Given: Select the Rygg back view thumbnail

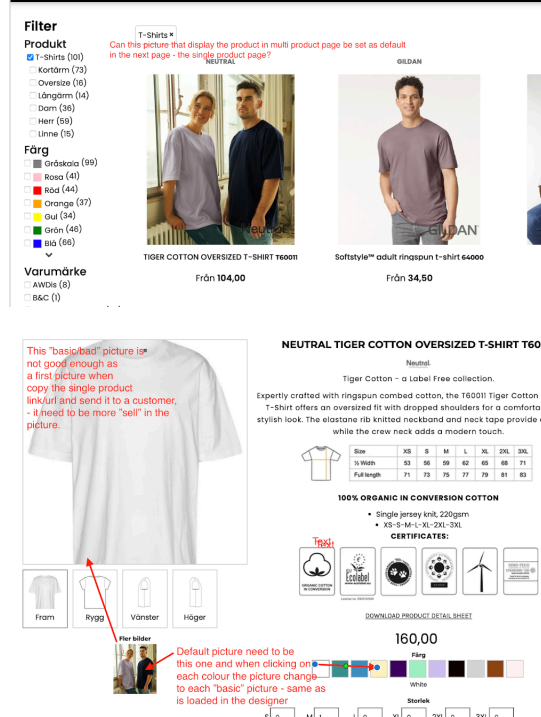Looking at the screenshot, I should (95, 598).
